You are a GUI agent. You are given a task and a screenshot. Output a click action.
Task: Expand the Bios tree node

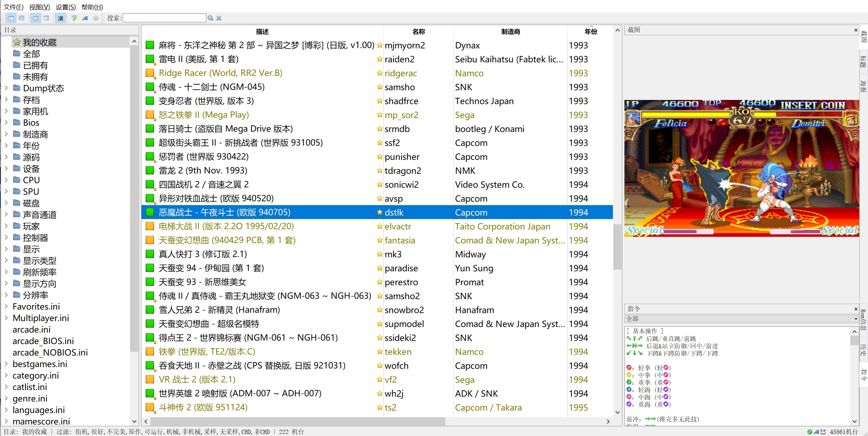point(6,123)
